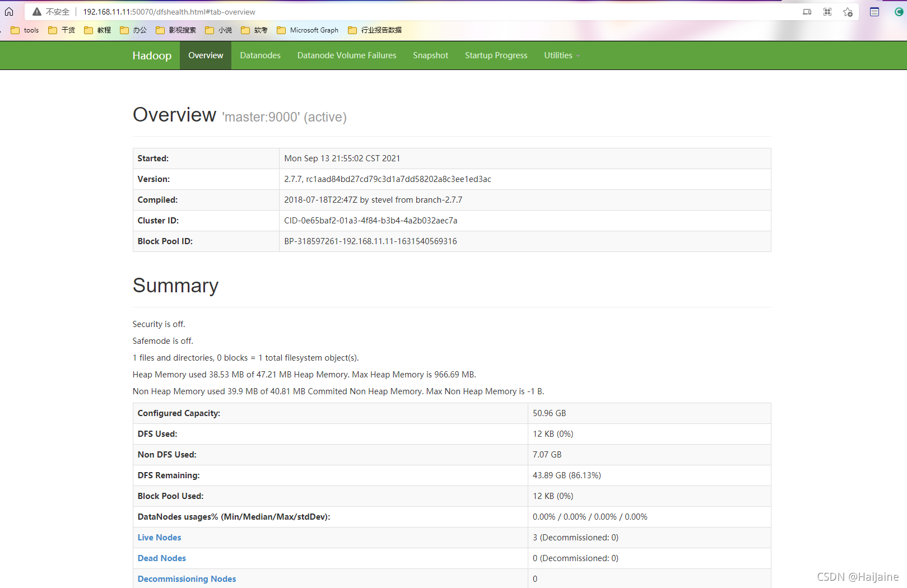Open the 行业报告数据 bookmark folder

[x=375, y=30]
